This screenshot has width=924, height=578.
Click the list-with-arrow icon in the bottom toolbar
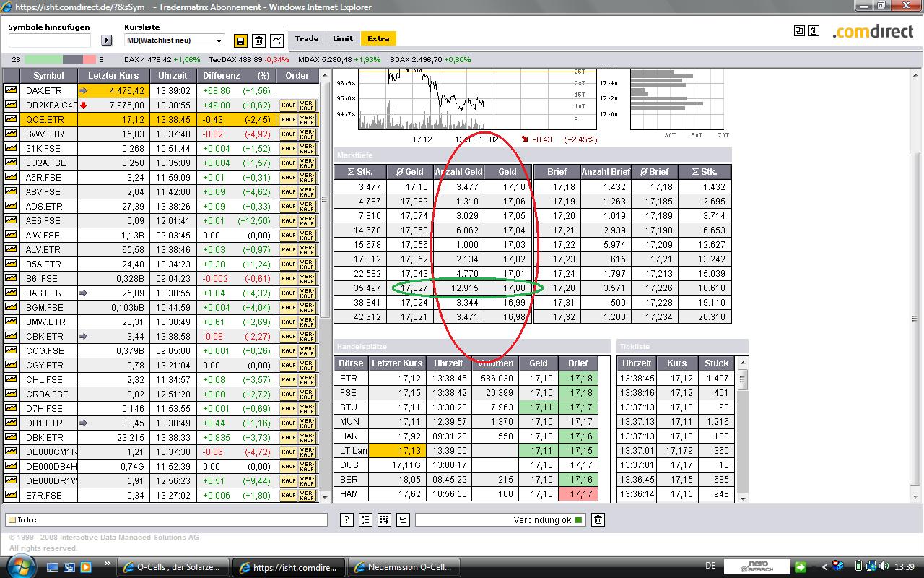[384, 519]
